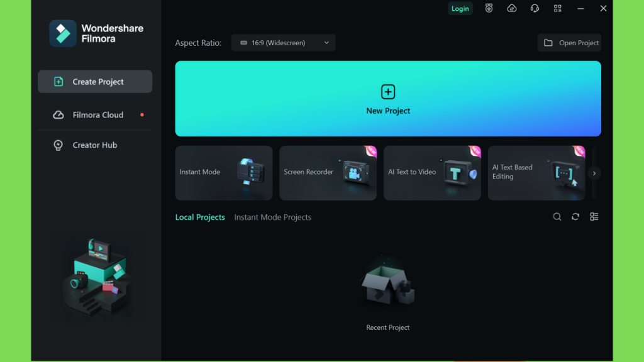This screenshot has height=362, width=644.
Task: Click the plus icon above New Project
Action: point(388,92)
